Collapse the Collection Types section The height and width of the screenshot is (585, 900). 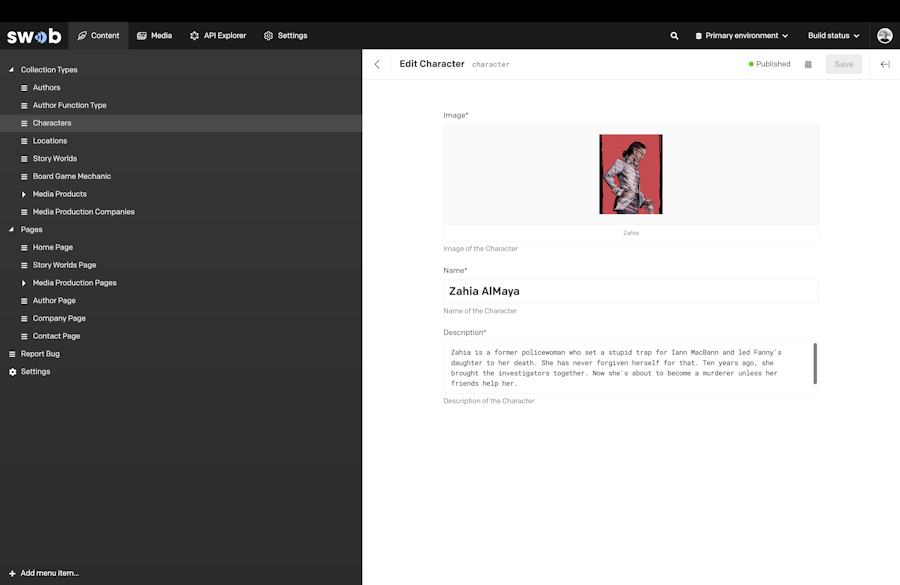tap(11, 69)
